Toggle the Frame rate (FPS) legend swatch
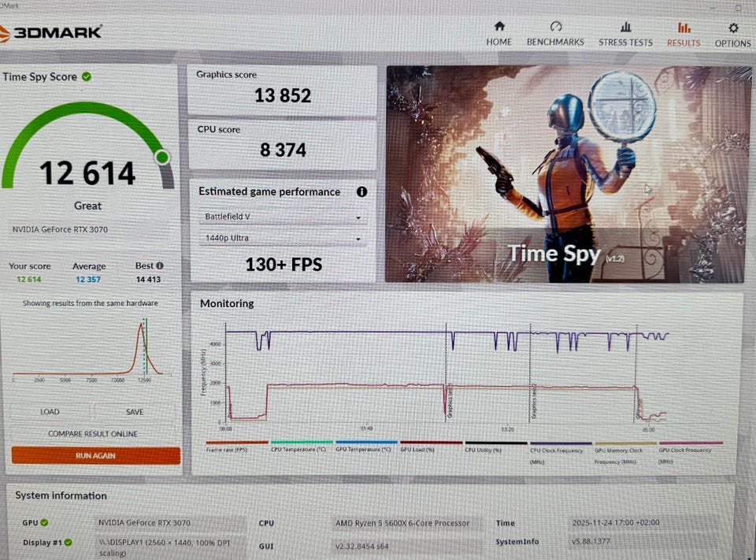Viewport: 756px width, 560px height. click(236, 443)
